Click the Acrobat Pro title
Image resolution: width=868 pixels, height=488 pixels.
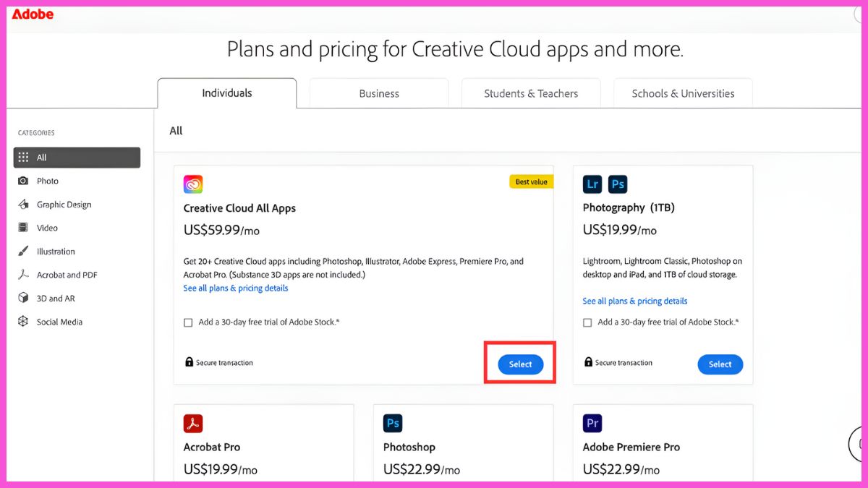212,447
